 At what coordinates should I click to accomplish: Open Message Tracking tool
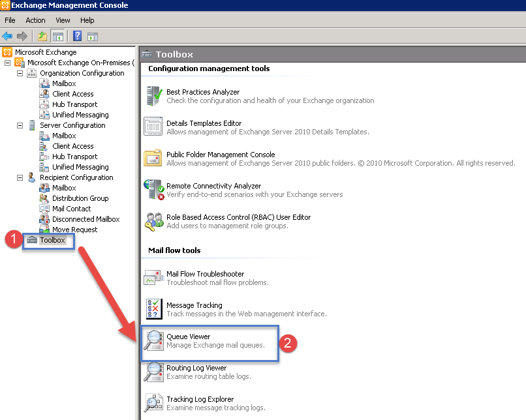(194, 305)
